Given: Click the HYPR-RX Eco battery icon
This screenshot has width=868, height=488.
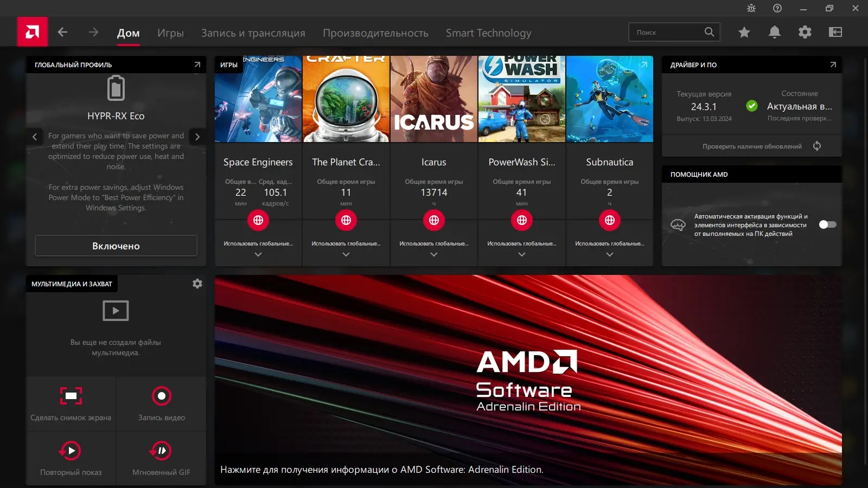Looking at the screenshot, I should 116,88.
